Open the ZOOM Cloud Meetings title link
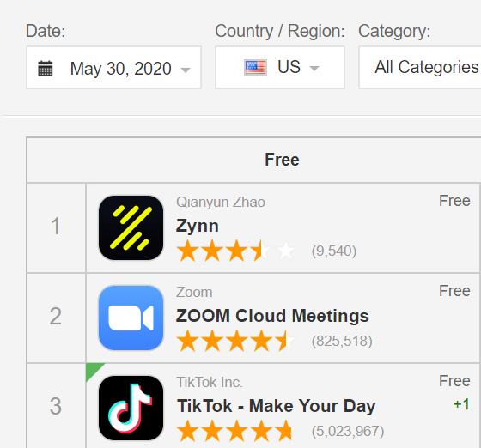 (x=272, y=316)
